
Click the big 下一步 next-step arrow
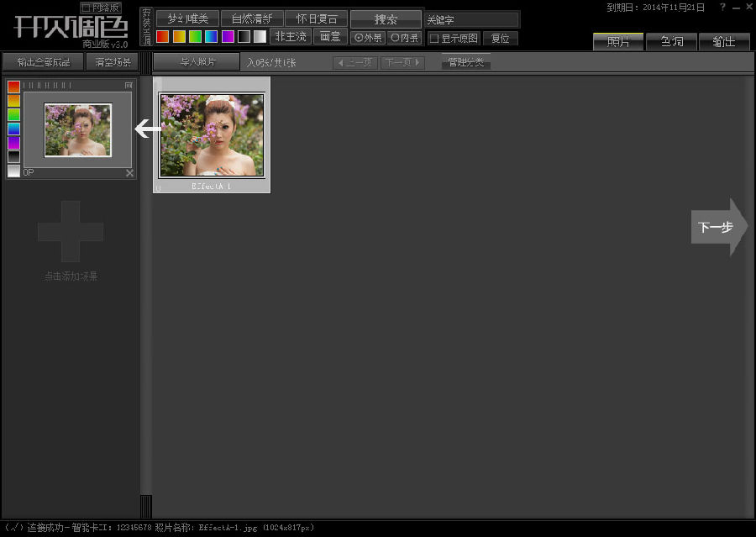tap(718, 227)
